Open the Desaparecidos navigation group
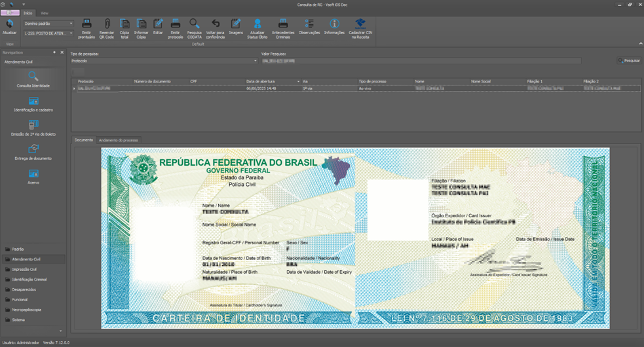The height and width of the screenshot is (347, 644). [x=33, y=289]
